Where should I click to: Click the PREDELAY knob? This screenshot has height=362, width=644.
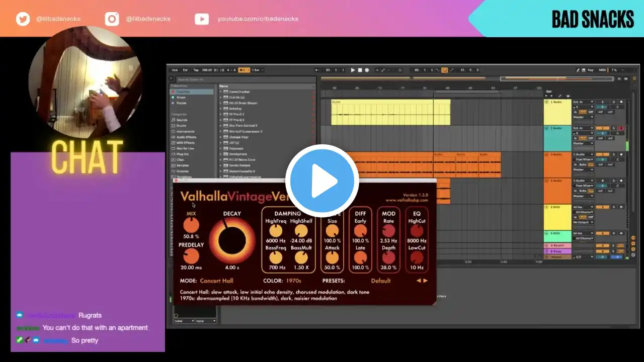pyautogui.click(x=191, y=257)
